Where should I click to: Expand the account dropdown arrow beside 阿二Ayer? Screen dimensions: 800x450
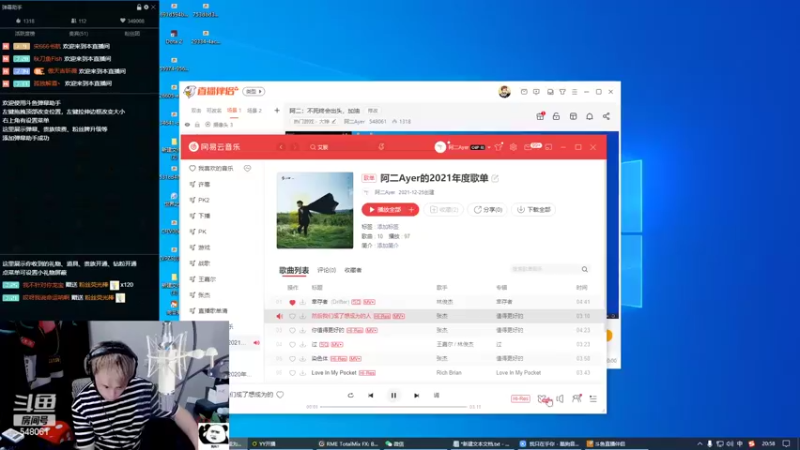(x=489, y=147)
